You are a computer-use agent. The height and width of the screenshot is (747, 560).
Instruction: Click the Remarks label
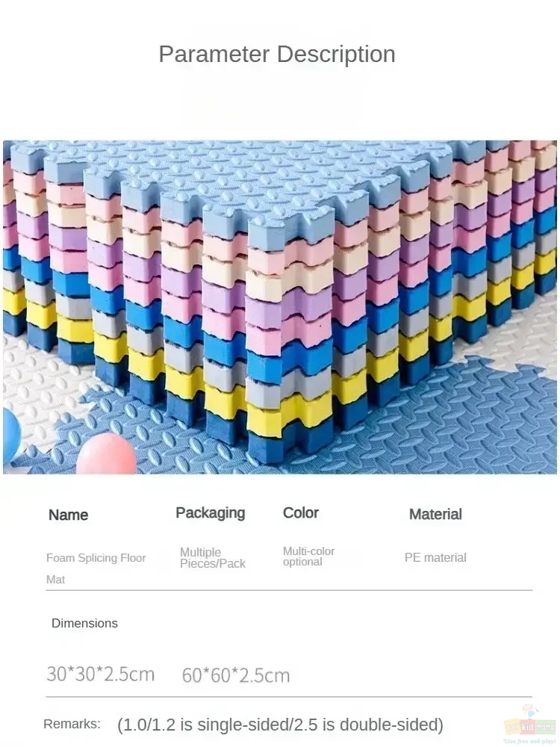pyautogui.click(x=72, y=724)
